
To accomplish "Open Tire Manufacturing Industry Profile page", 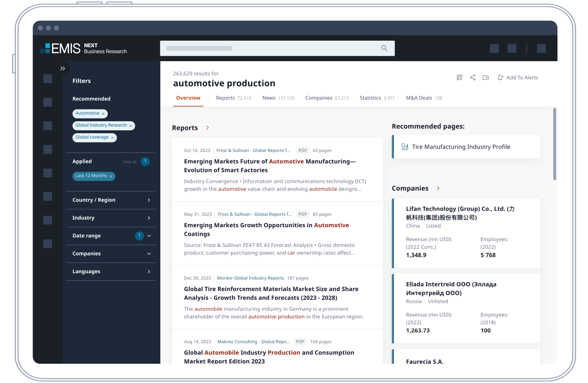I will [461, 147].
